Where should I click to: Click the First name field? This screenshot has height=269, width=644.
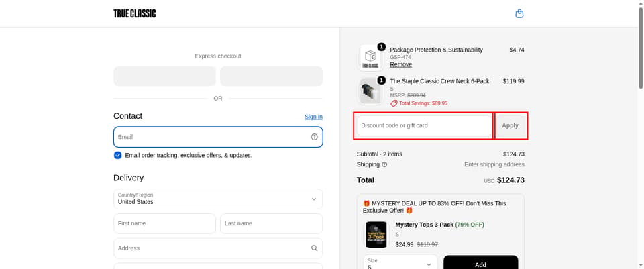click(165, 223)
